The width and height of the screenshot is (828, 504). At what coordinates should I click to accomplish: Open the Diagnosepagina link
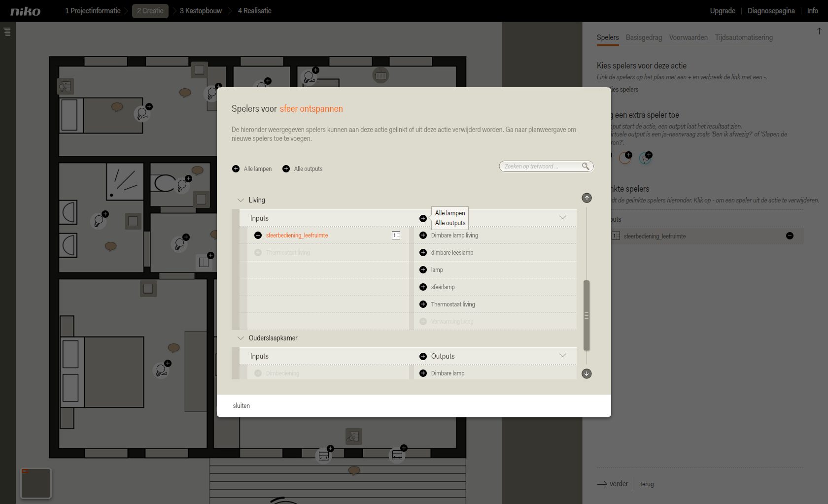click(771, 11)
